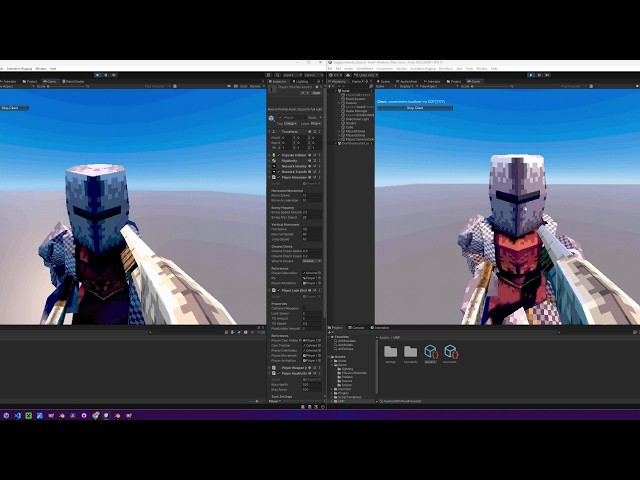This screenshot has height=480, width=640.
Task: Click the Move Speed value field
Action: [312, 196]
